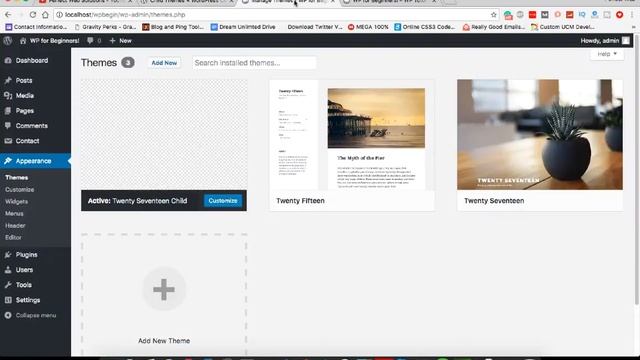Open Howdy, admin account menu

605,40
